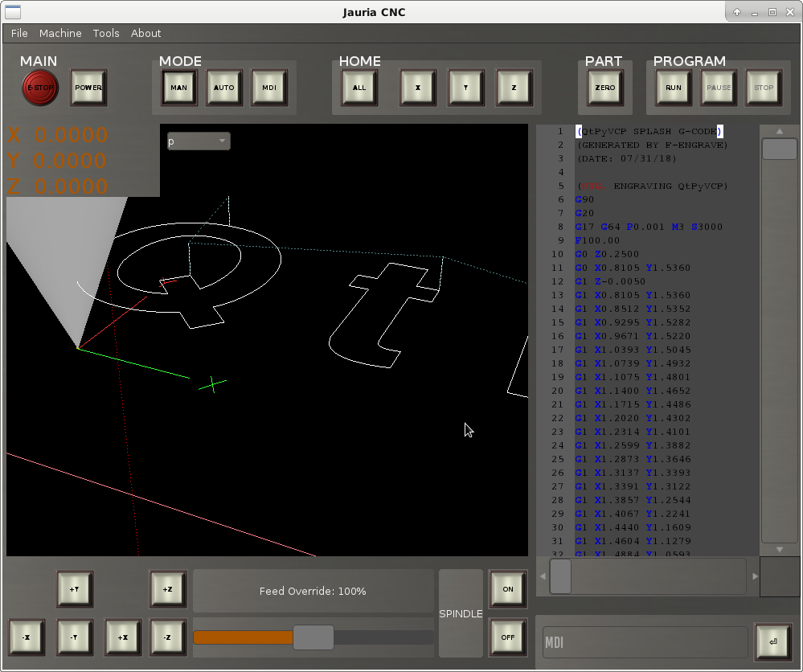Select G-code line 'G0 Z0.2500'
The width and height of the screenshot is (803, 672).
click(x=607, y=254)
